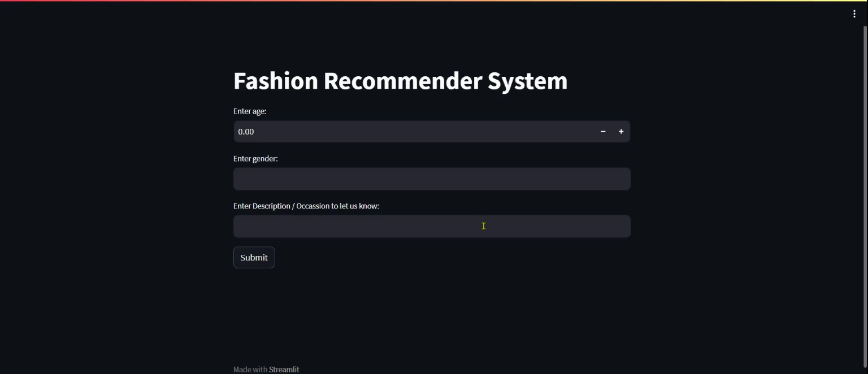Click the "Enter age:" label
This screenshot has height=374, width=868.
(250, 111)
